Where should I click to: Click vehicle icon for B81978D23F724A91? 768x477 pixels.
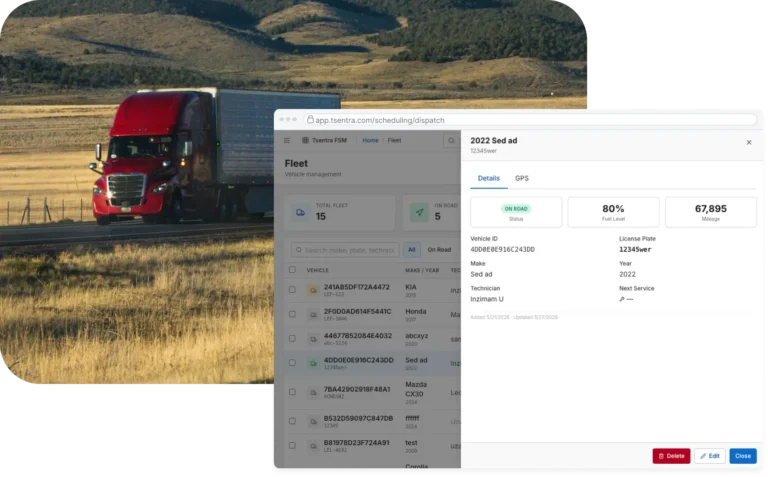coord(313,446)
